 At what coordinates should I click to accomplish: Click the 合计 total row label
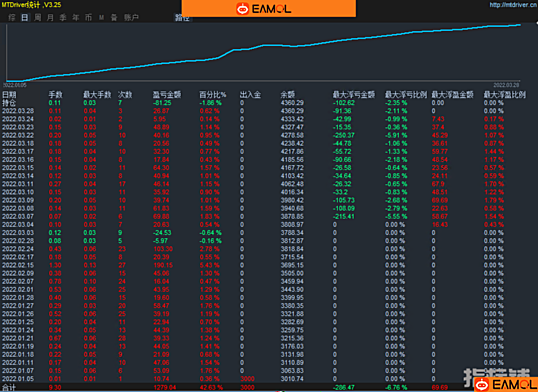(9, 387)
